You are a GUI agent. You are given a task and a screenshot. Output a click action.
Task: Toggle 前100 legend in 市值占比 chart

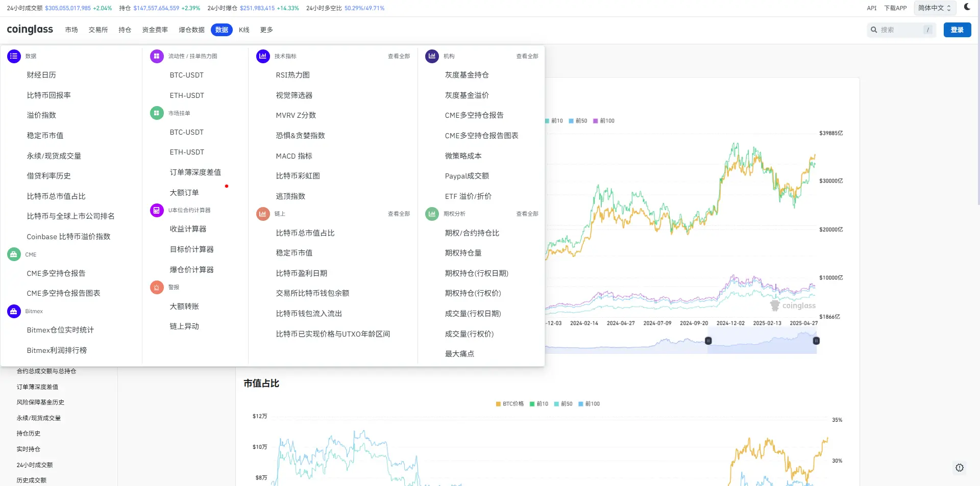pos(589,404)
